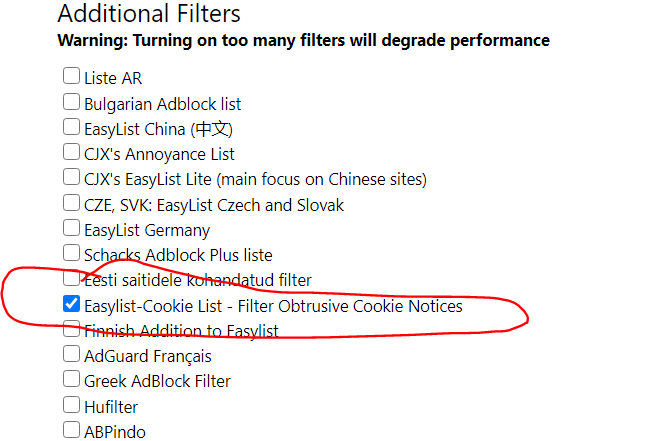Turn on Greek AdBlock Filter
The height and width of the screenshot is (441, 654).
pos(71,380)
